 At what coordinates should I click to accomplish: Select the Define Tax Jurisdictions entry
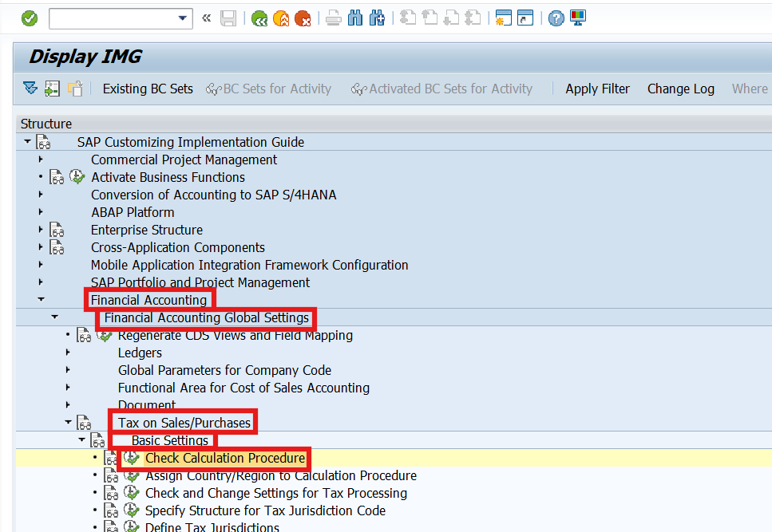pos(210,526)
